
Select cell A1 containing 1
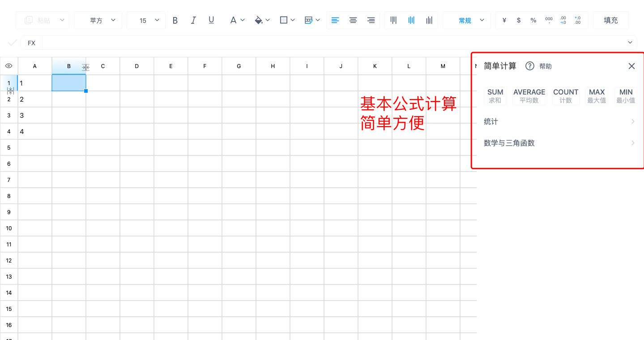click(35, 83)
